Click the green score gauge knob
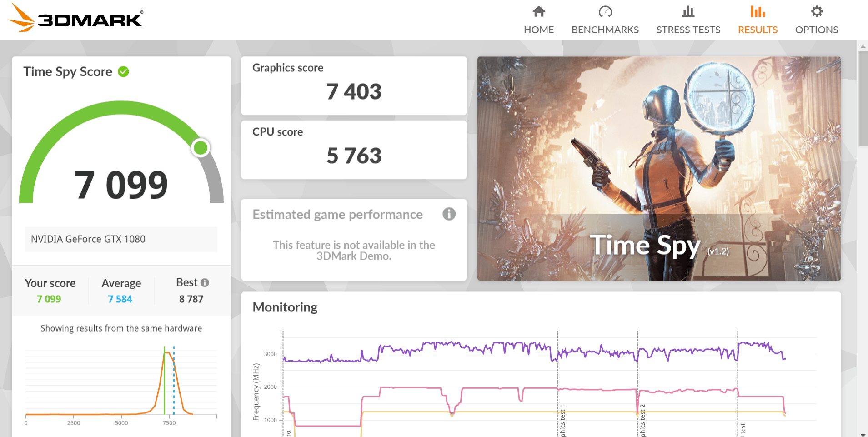868x437 pixels. point(201,147)
